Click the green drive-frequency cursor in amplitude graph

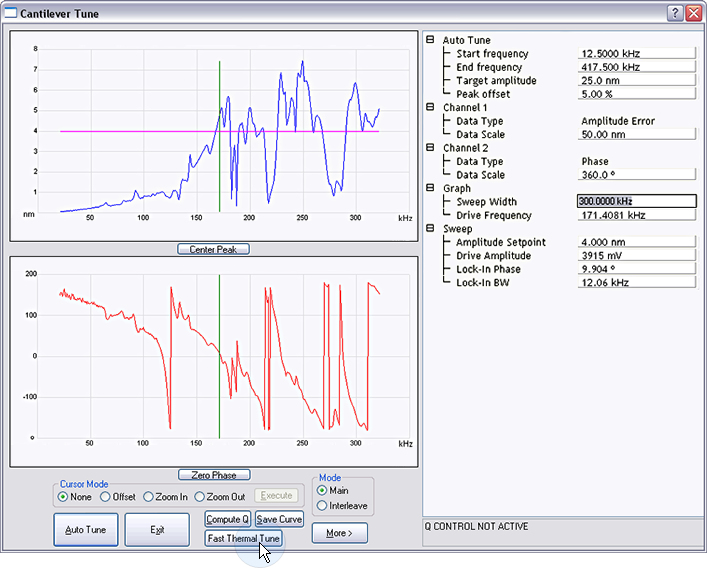220,136
